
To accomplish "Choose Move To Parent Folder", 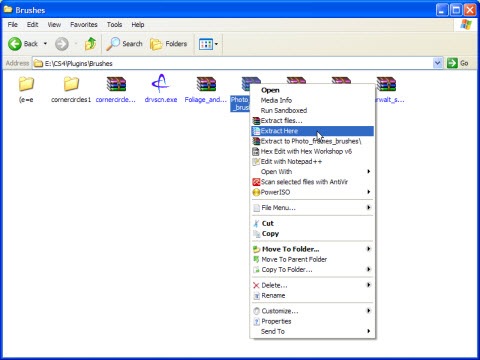I will [x=312, y=259].
